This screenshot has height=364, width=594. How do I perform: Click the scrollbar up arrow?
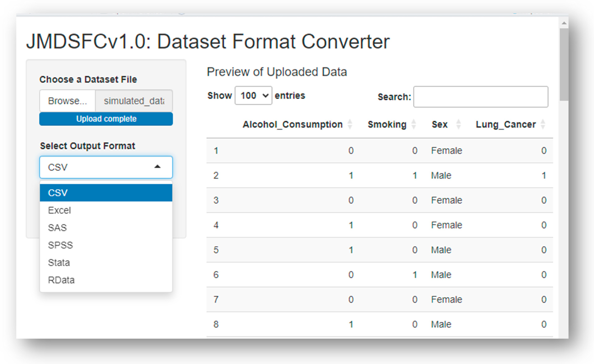564,23
